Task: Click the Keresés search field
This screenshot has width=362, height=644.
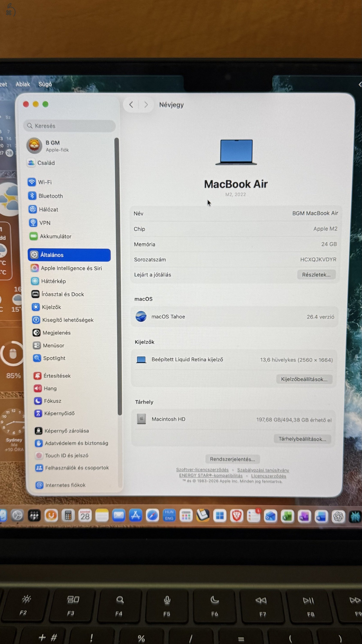Action: coord(70,126)
